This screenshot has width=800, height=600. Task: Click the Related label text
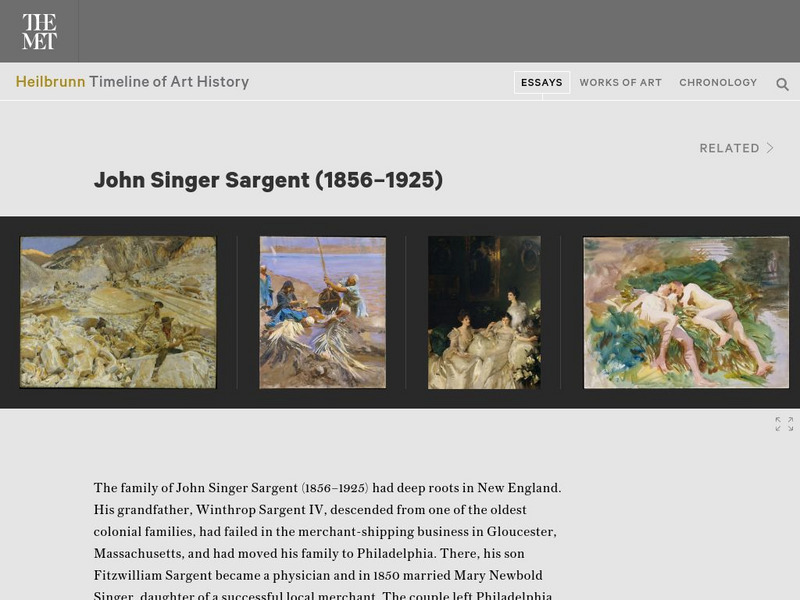(730, 148)
